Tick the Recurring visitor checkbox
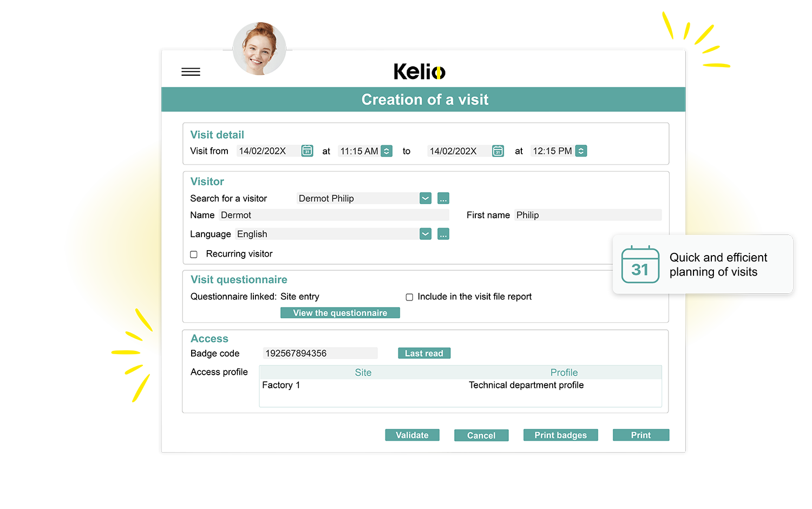 [194, 255]
